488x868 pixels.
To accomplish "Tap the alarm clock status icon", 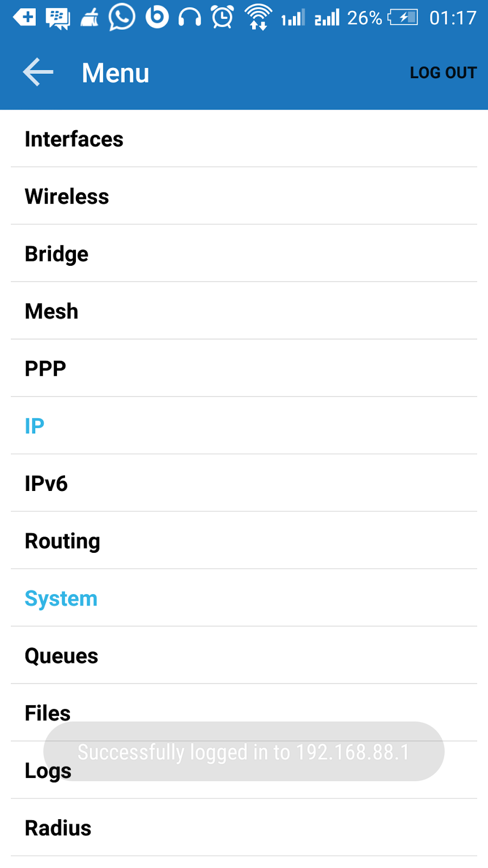I will tap(222, 17).
